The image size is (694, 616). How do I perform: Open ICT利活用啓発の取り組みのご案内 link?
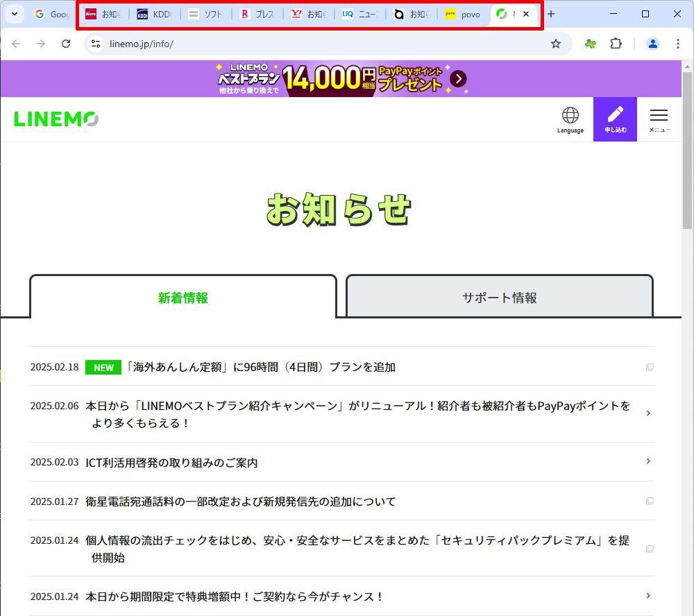[x=171, y=463]
